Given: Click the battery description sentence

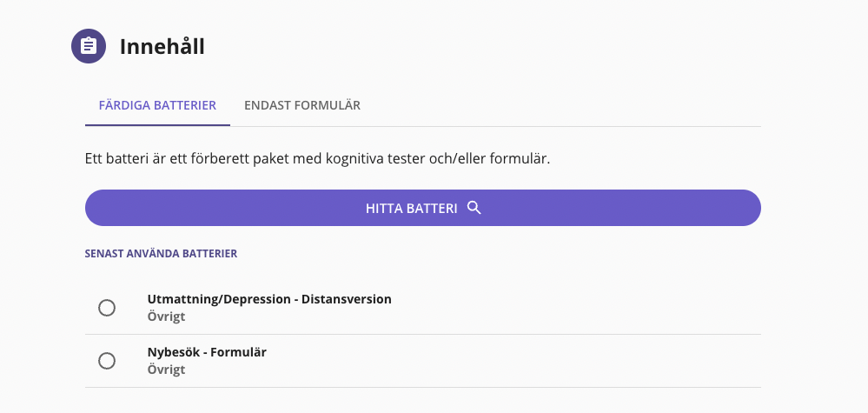Looking at the screenshot, I should click(318, 159).
